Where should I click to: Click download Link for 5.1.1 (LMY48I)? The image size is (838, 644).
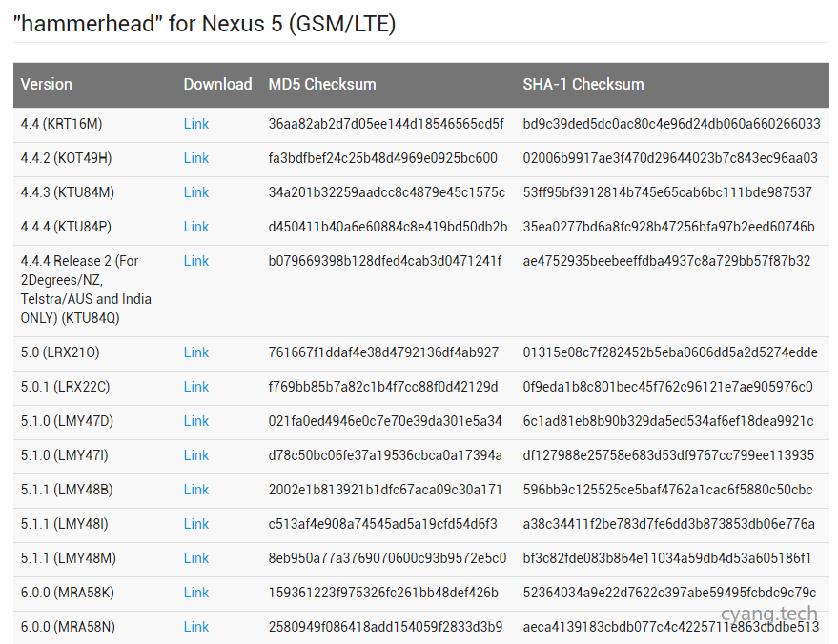[x=195, y=524]
